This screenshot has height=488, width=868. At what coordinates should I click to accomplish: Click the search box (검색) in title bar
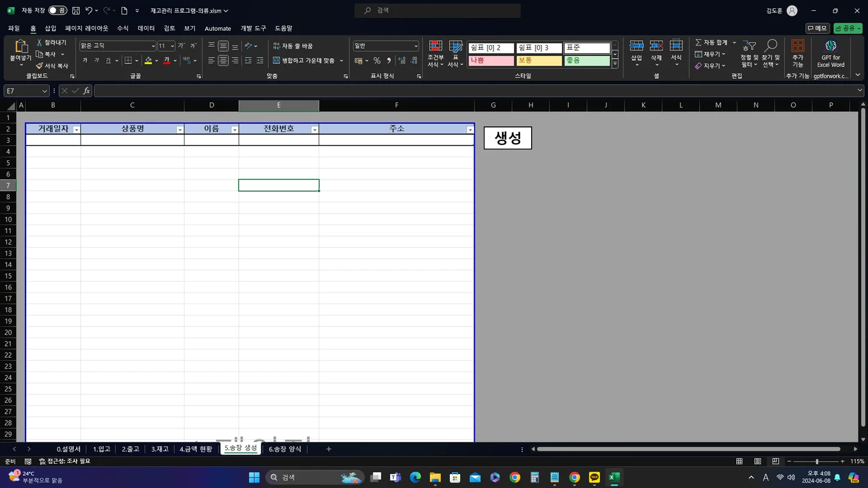pos(438,11)
